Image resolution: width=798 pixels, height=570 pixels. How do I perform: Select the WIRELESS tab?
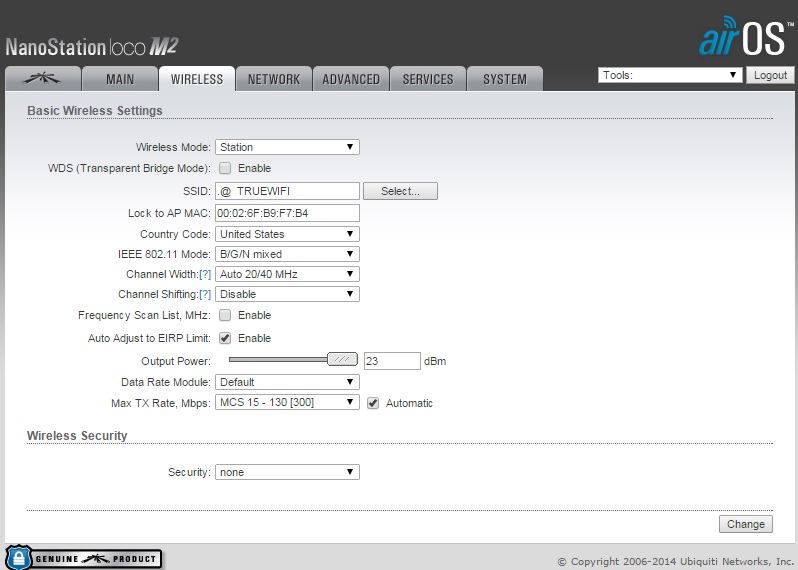[x=197, y=79]
